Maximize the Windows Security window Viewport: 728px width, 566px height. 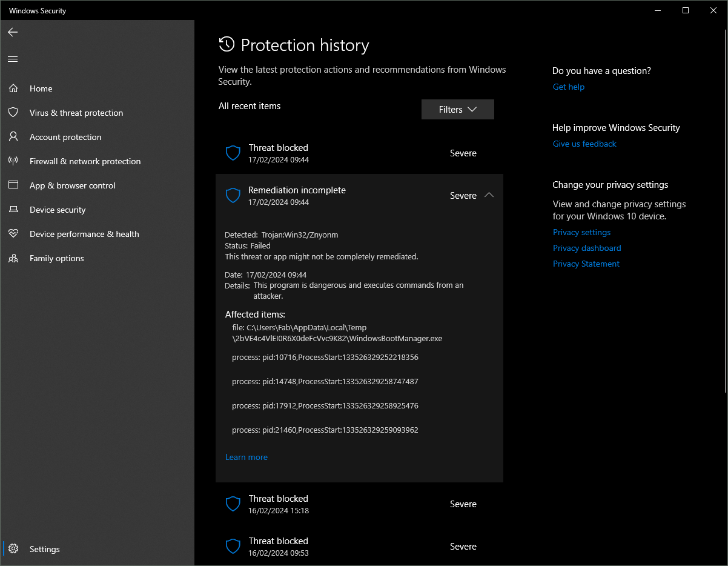pos(686,10)
